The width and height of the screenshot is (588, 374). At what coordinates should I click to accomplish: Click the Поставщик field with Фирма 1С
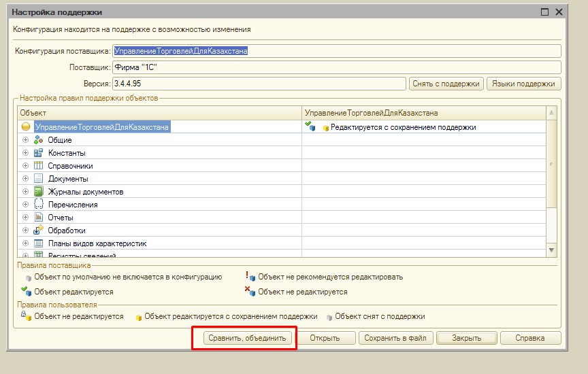(337, 67)
